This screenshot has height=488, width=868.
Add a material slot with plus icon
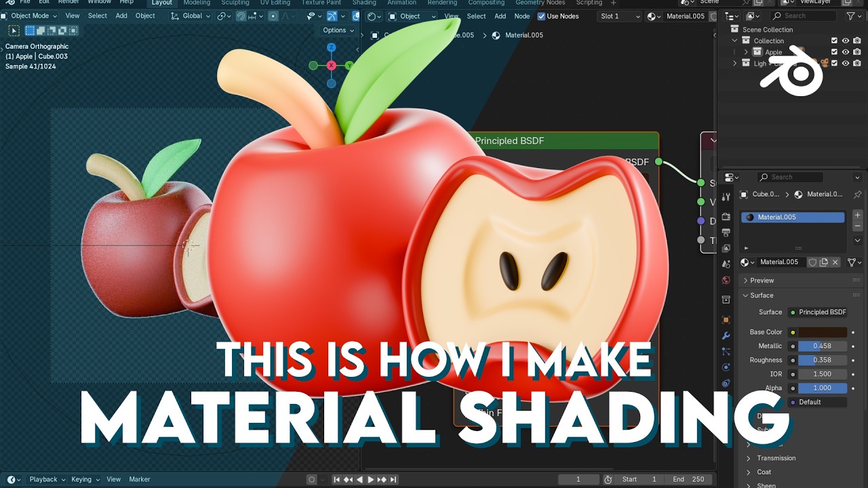pyautogui.click(x=857, y=215)
